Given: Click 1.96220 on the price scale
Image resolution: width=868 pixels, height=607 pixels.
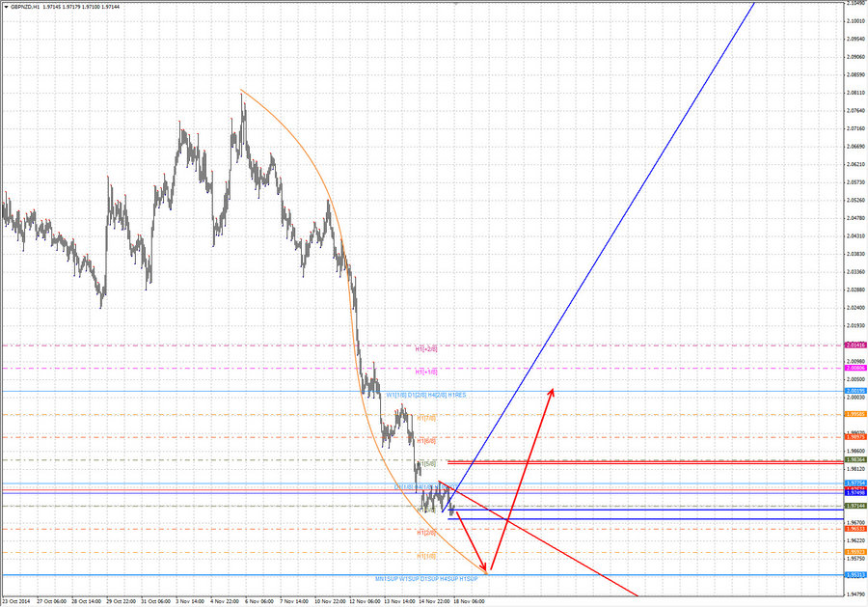Looking at the screenshot, I should pos(855,540).
